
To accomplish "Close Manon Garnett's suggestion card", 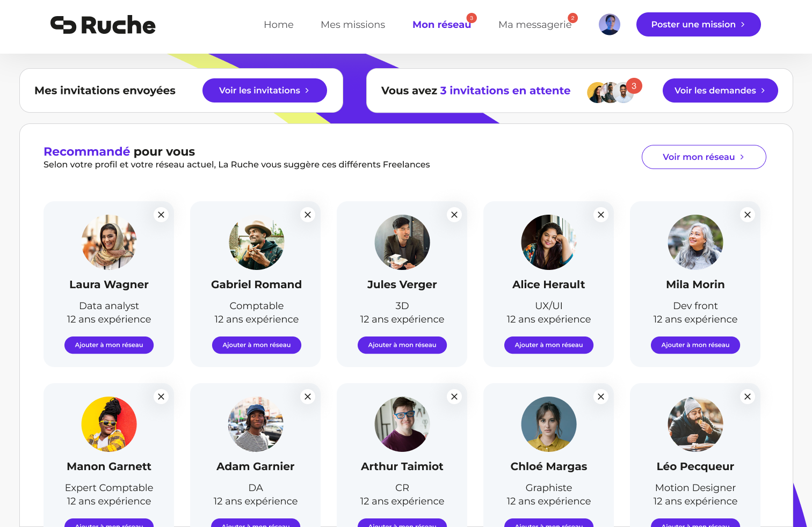I will [161, 397].
